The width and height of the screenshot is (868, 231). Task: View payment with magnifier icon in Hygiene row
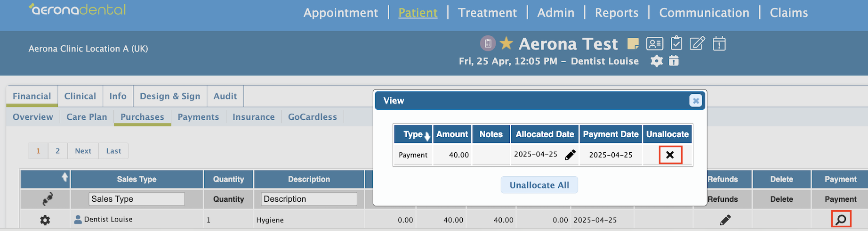point(841,219)
